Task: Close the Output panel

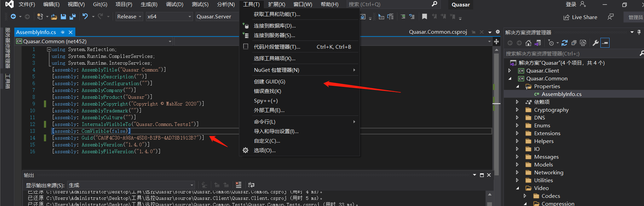Action: [489, 175]
